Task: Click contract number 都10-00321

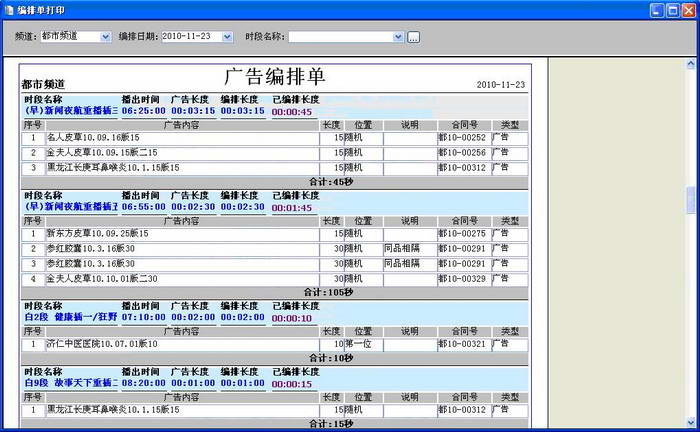Action: tap(462, 344)
